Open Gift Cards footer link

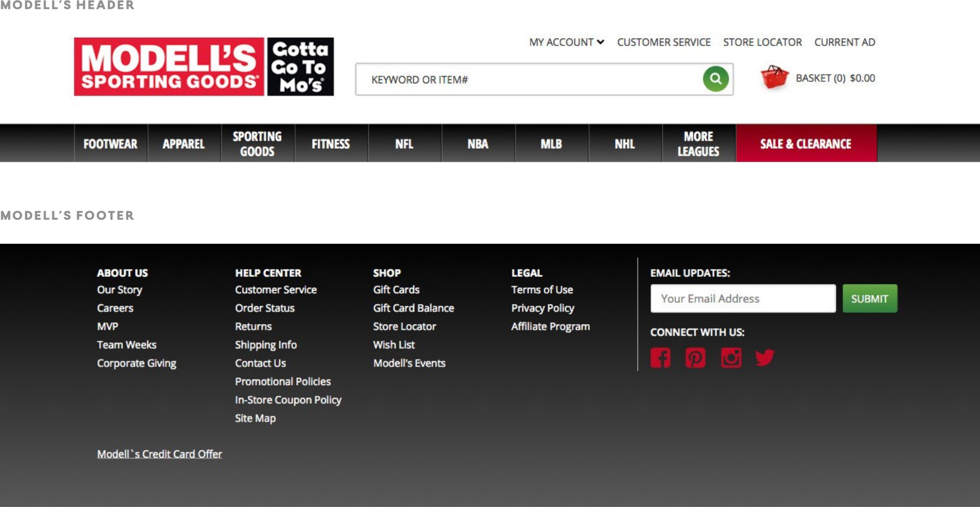396,290
